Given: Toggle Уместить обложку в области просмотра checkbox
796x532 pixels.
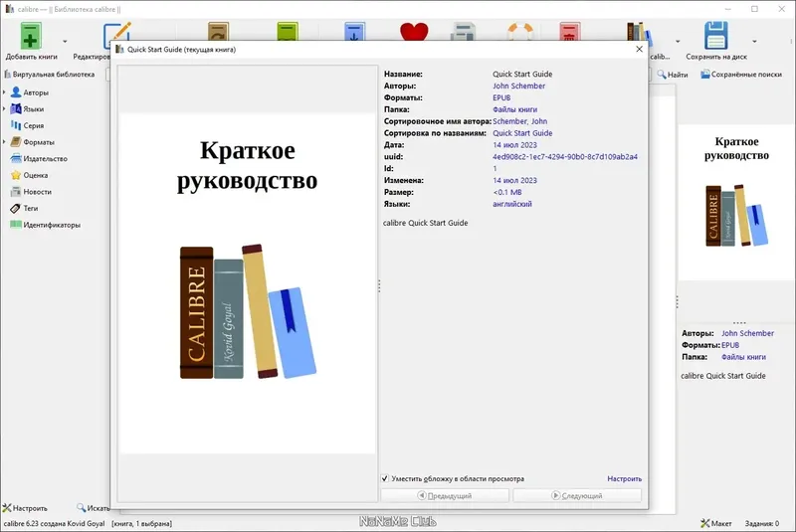Looking at the screenshot, I should 385,478.
